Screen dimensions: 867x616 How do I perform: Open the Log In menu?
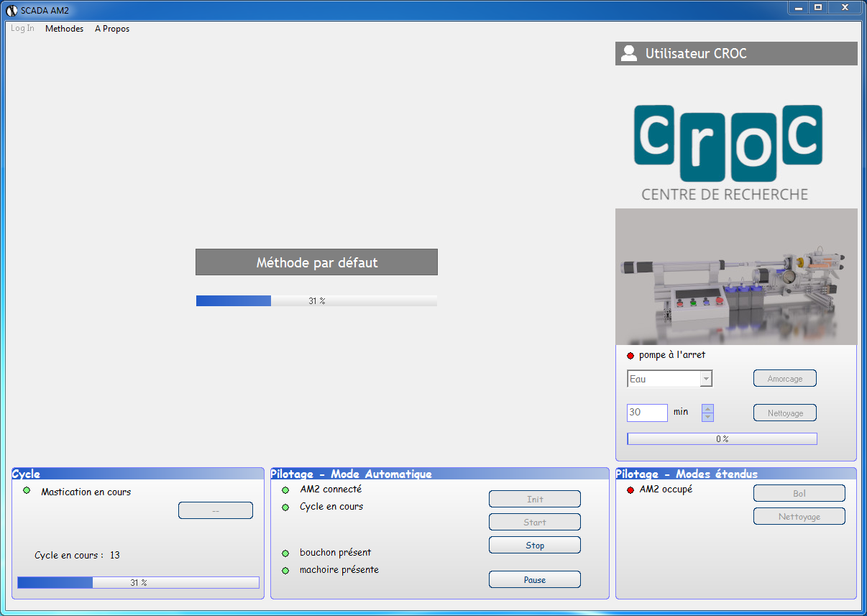point(22,29)
